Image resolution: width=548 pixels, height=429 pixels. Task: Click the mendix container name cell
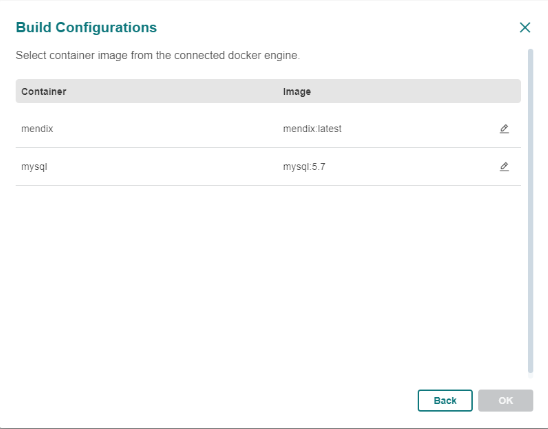tap(37, 129)
